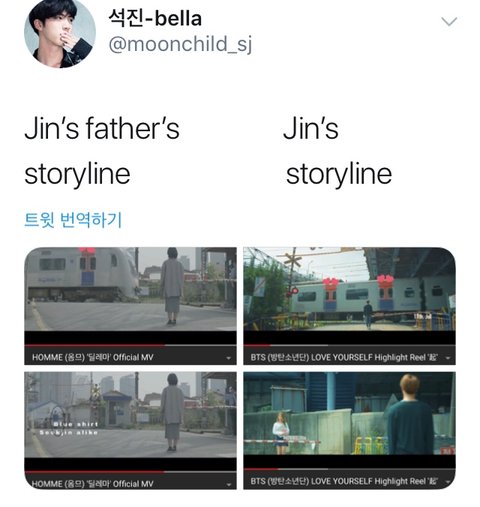The width and height of the screenshot is (480, 507).
Task: Open bottom-right image with girl at crossing
Action: (x=349, y=413)
